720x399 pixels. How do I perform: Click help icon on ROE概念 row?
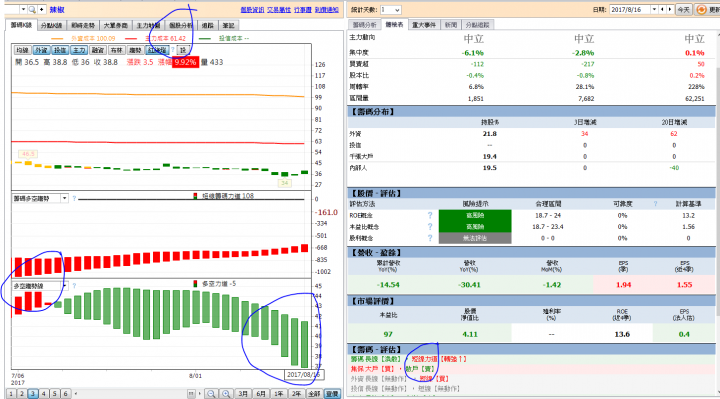(x=430, y=215)
